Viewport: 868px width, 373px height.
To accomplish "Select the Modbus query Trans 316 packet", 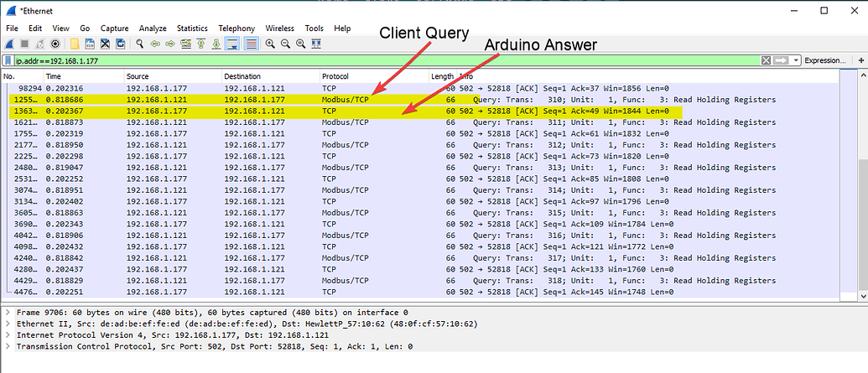I will coord(422,236).
